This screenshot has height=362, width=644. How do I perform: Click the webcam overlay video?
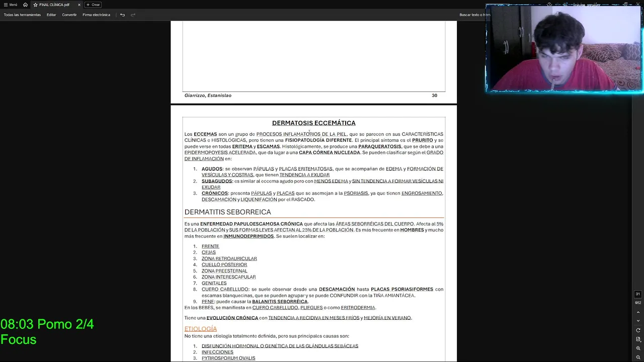(565, 49)
